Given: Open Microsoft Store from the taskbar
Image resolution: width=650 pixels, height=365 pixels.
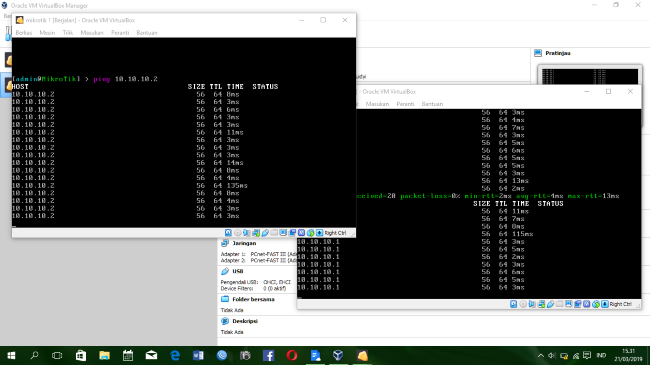Looking at the screenshot, I should click(x=81, y=355).
